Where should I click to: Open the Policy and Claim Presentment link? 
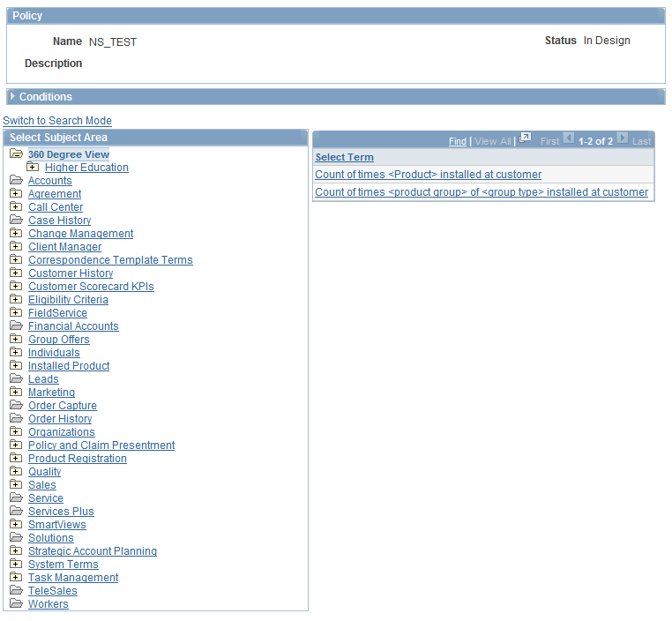pyautogui.click(x=101, y=445)
